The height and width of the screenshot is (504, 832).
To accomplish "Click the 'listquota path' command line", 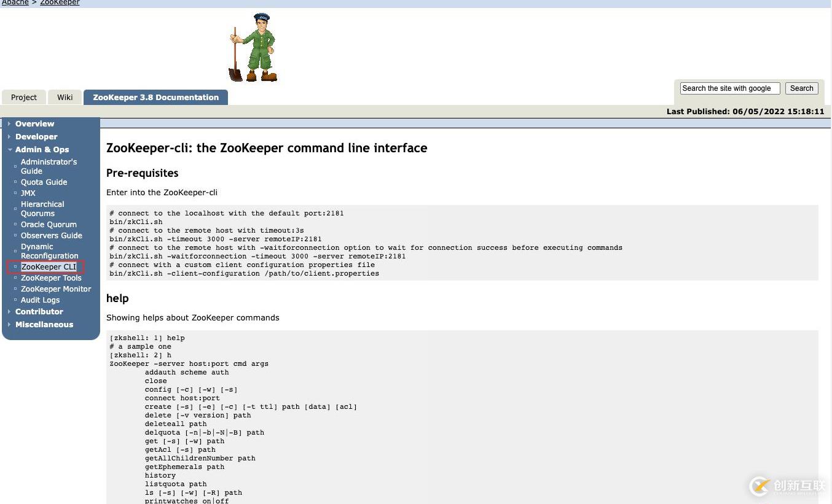I will click(176, 484).
